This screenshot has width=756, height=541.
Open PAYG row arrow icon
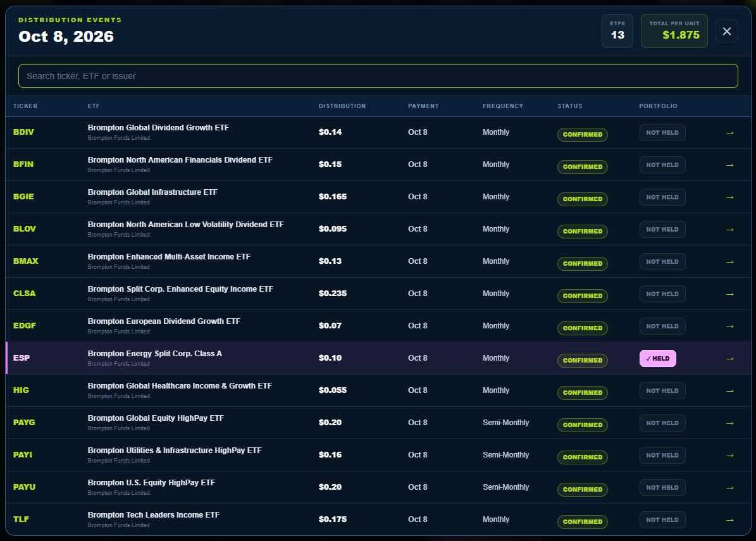[x=729, y=423]
